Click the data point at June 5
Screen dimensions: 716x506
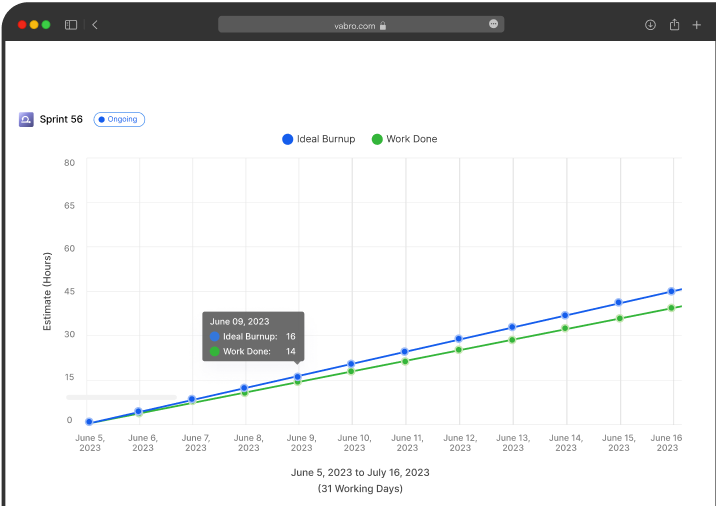pyautogui.click(x=89, y=422)
